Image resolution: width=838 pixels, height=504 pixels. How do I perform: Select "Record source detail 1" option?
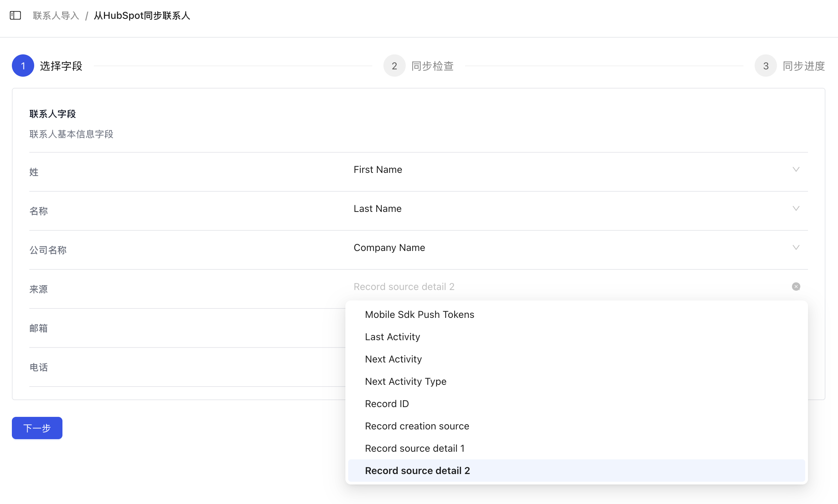[415, 448]
